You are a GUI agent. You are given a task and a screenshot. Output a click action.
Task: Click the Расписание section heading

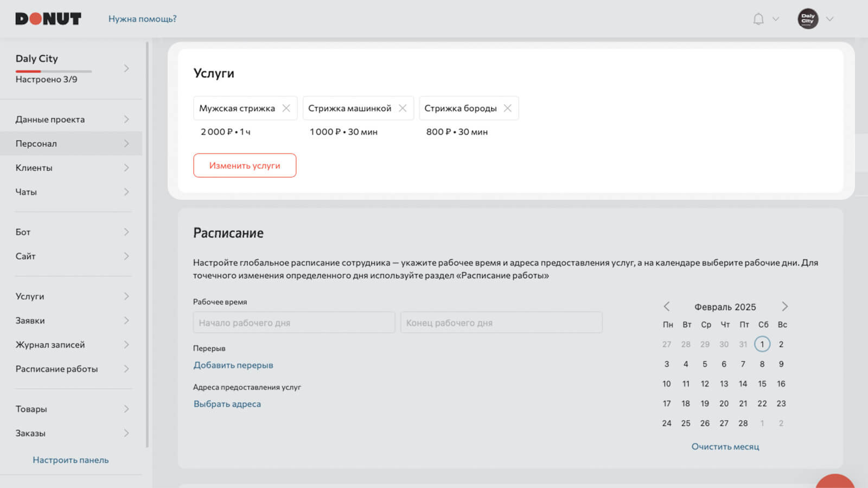[x=228, y=233]
